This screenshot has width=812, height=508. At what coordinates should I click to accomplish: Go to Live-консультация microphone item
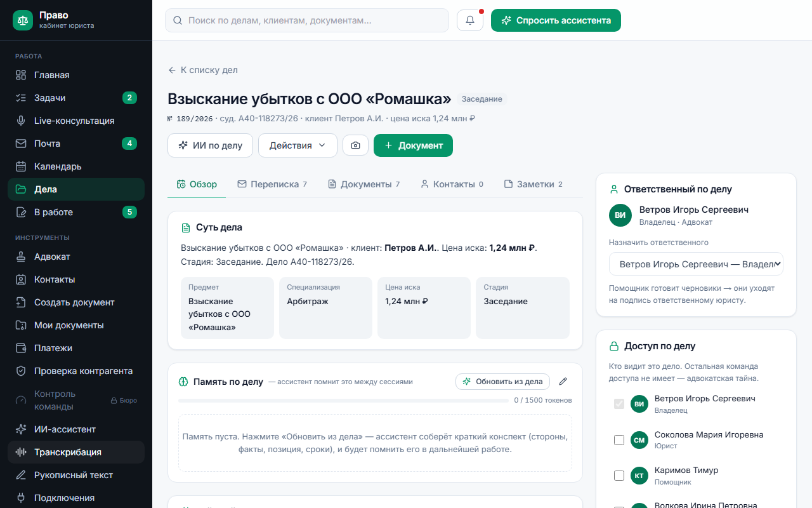coord(76,121)
